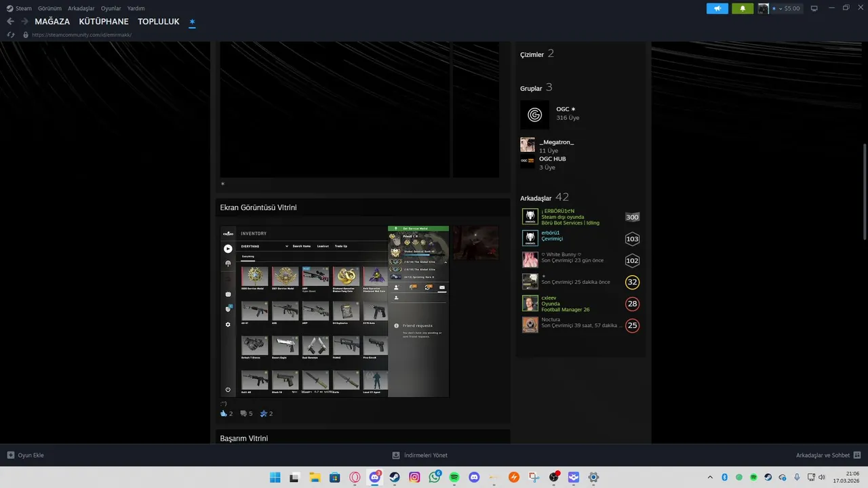Open Spotify from the Windows taskbar
The image size is (868, 488).
click(x=454, y=477)
